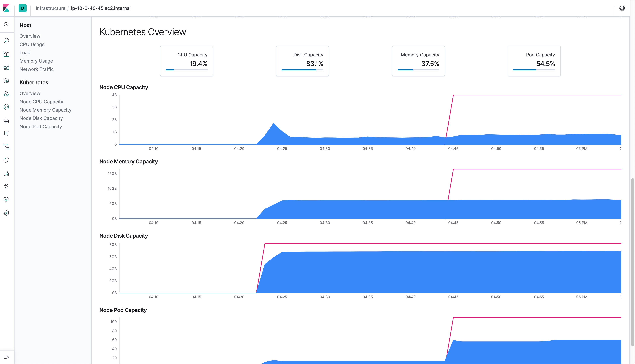The width and height of the screenshot is (635, 364).
Task: Click the 100 axis label on Pod chart
Action: point(114,322)
